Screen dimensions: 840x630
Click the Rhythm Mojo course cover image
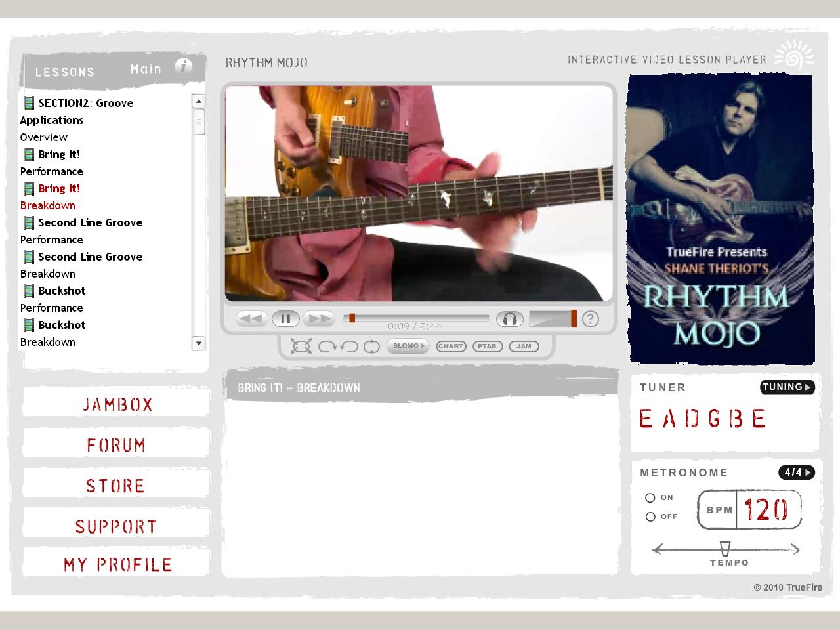[721, 219]
